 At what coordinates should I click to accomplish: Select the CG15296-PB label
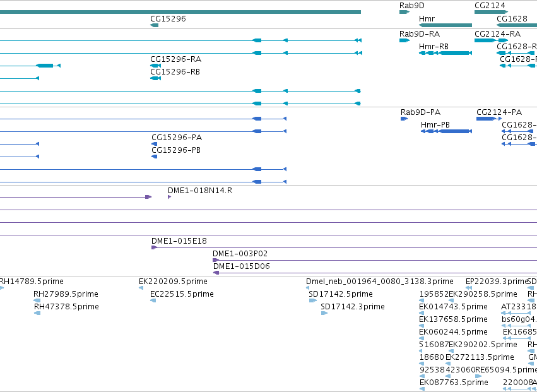click(176, 150)
